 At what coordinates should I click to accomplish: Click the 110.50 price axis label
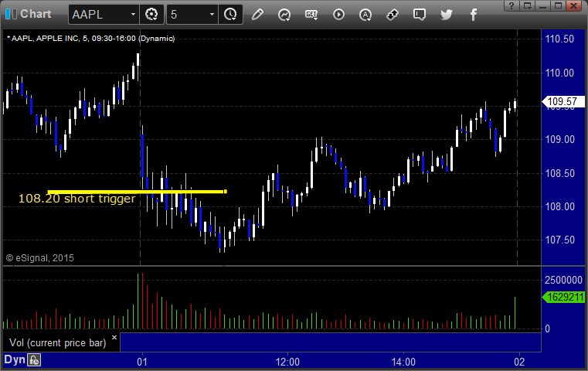559,39
